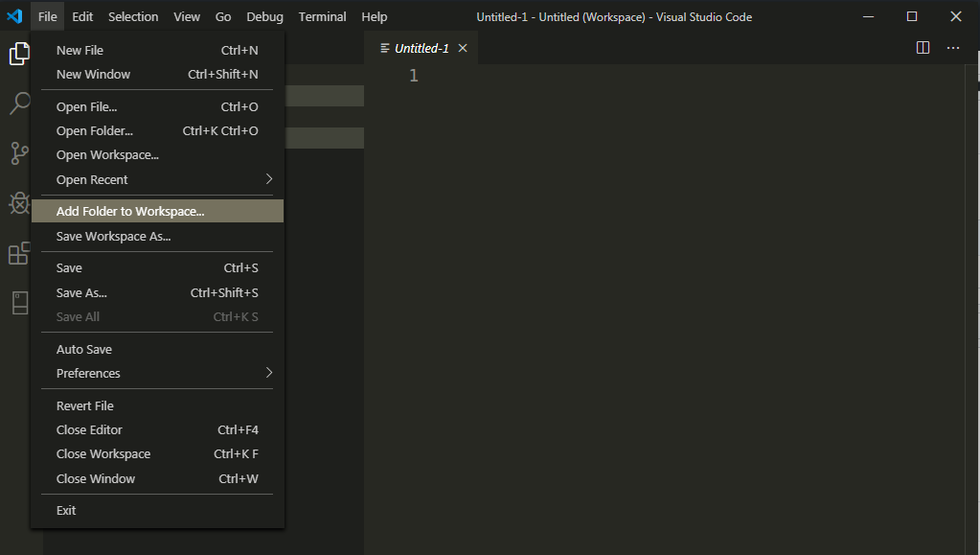This screenshot has height=555, width=980.
Task: Open the View menu
Action: [x=187, y=17]
